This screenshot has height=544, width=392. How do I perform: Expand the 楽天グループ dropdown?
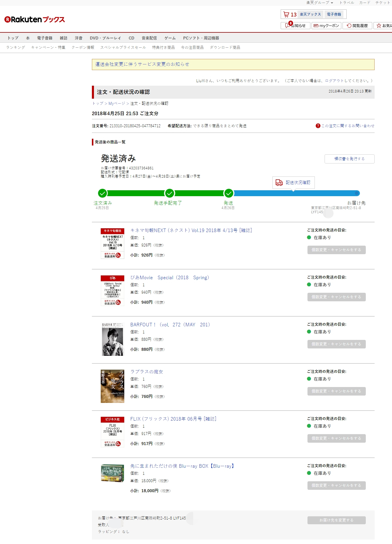click(320, 3)
